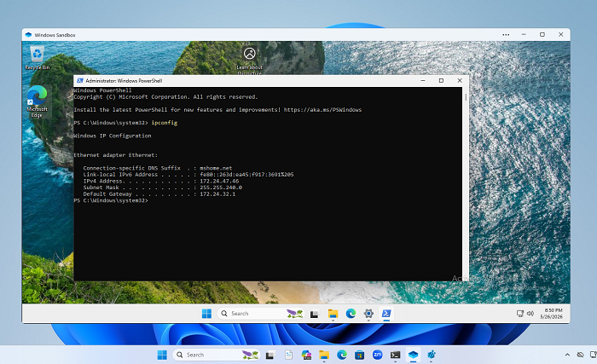Viewport: 597px width, 364px height.
Task: Click the PowerShell vertical scrollbar thumb
Action: [466, 96]
